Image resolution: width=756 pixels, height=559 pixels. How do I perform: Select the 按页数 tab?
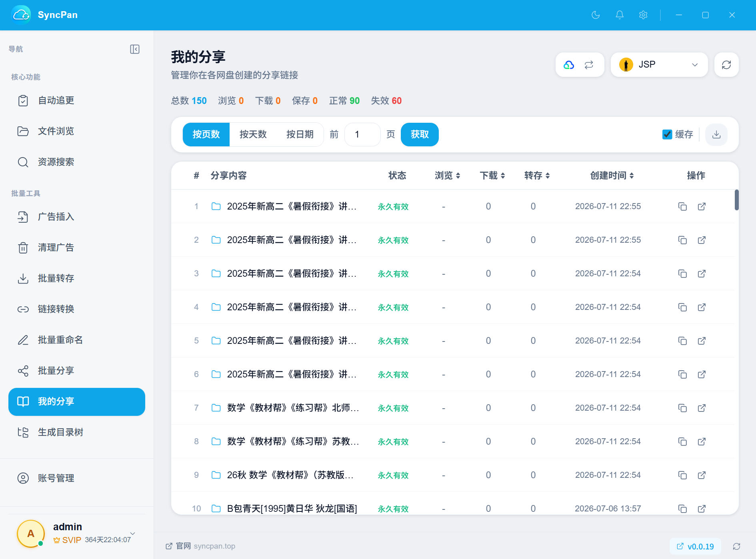pyautogui.click(x=206, y=134)
